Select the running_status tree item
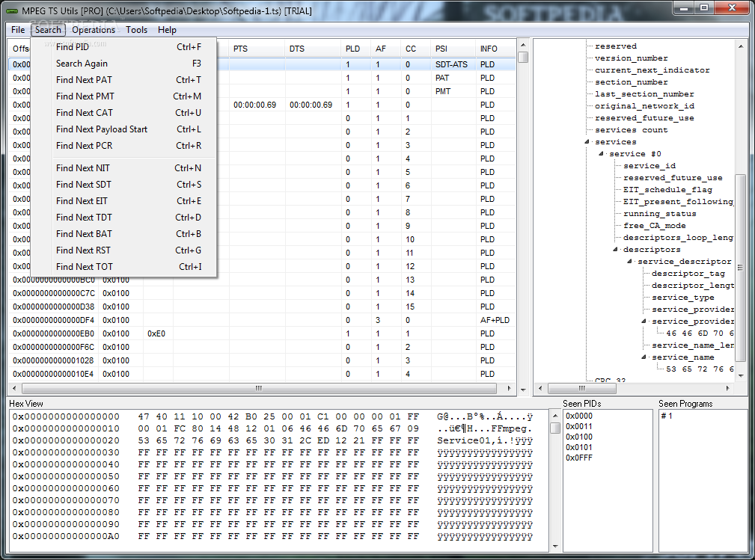The height and width of the screenshot is (560, 755). pos(659,214)
